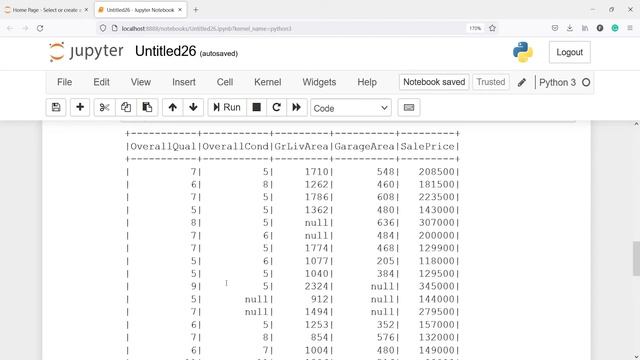
Task: Click the scrollbar up arrow
Action: tap(636, 124)
